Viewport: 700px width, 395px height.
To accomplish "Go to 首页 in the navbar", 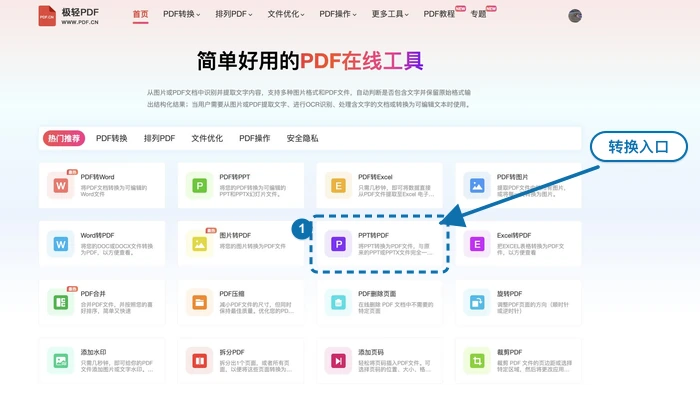I will point(140,14).
